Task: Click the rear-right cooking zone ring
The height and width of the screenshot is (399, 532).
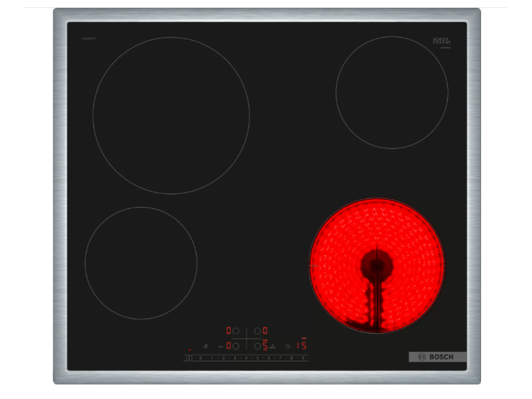Action: 392,92
